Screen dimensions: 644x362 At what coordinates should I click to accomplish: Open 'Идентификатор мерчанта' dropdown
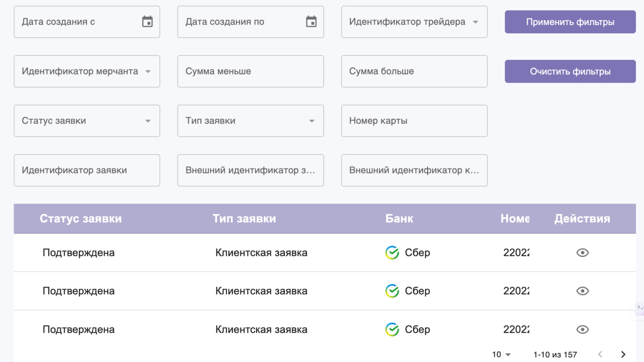pos(148,71)
